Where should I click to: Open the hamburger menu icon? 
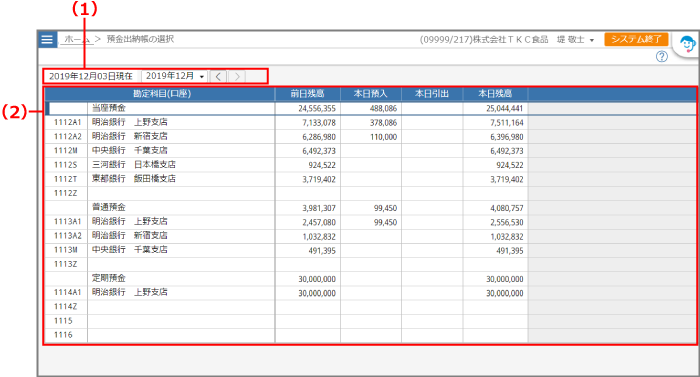[47, 39]
